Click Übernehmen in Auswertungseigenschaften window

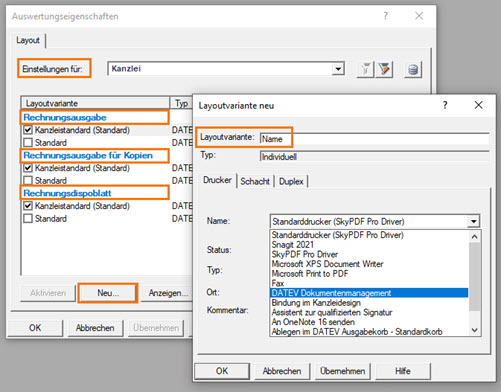point(156,328)
